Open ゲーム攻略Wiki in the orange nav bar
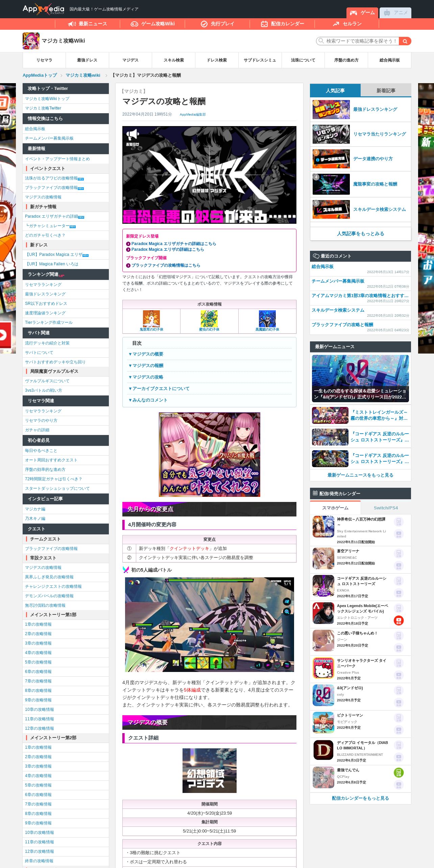Viewport: 434px width, 868px height. pyautogui.click(x=153, y=24)
